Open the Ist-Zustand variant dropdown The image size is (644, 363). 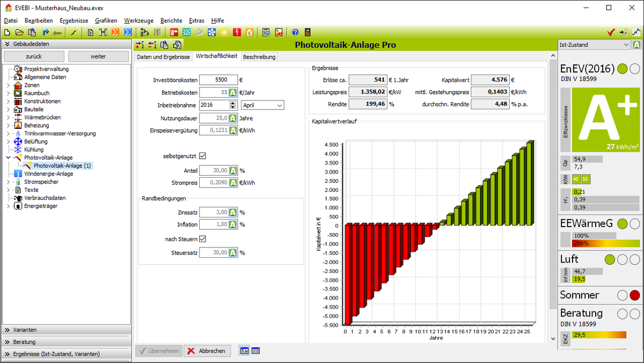(594, 45)
